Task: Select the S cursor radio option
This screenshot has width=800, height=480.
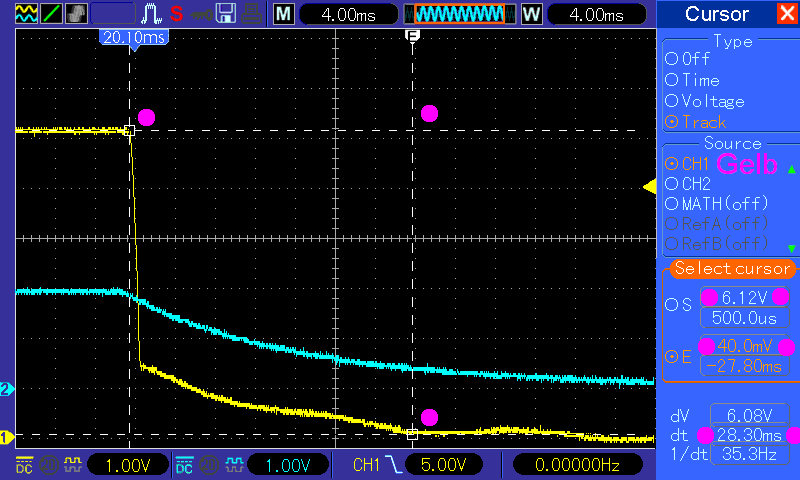Action: click(678, 305)
